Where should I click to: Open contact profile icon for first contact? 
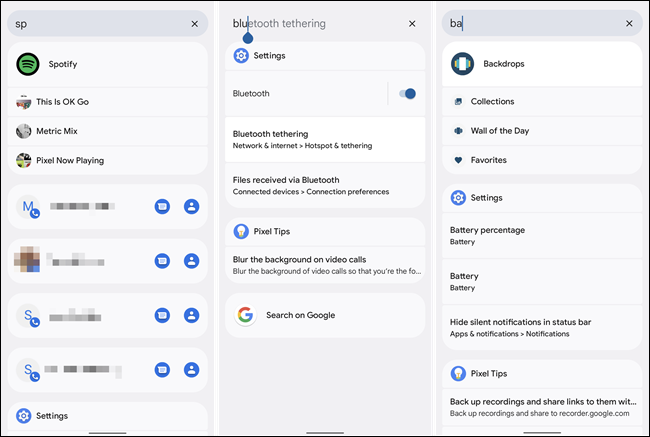pyautogui.click(x=192, y=206)
